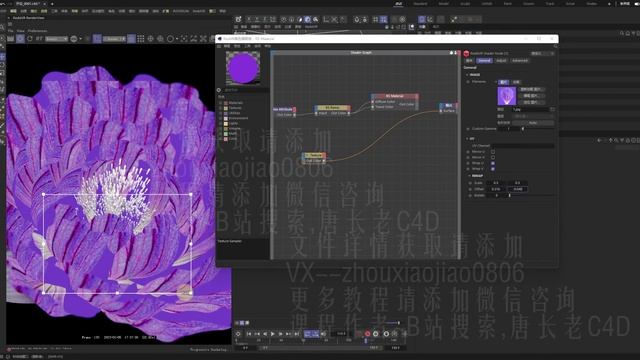640x360 pixels.
Task: Step to the next frame in timeline
Action: (281, 334)
